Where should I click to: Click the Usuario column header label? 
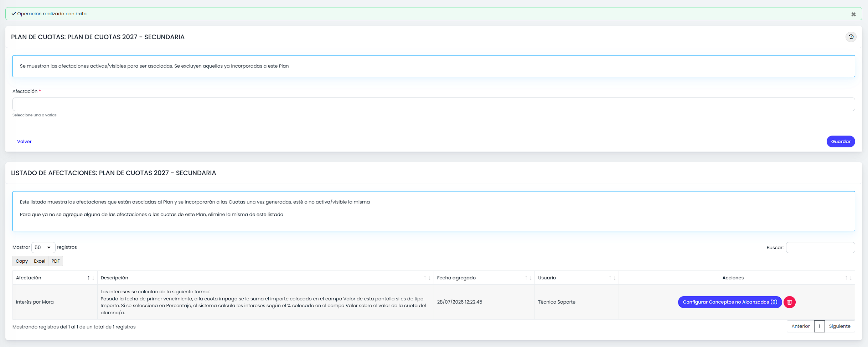tap(547, 278)
